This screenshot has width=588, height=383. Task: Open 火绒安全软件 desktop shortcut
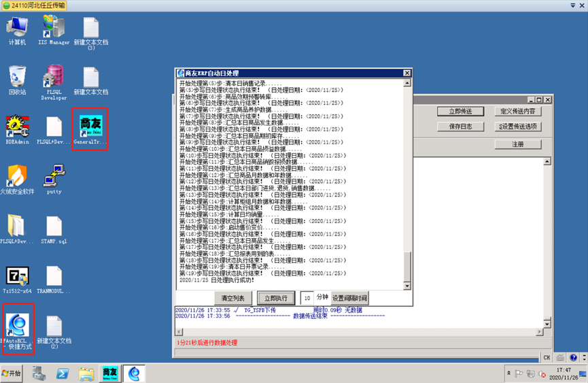click(17, 180)
